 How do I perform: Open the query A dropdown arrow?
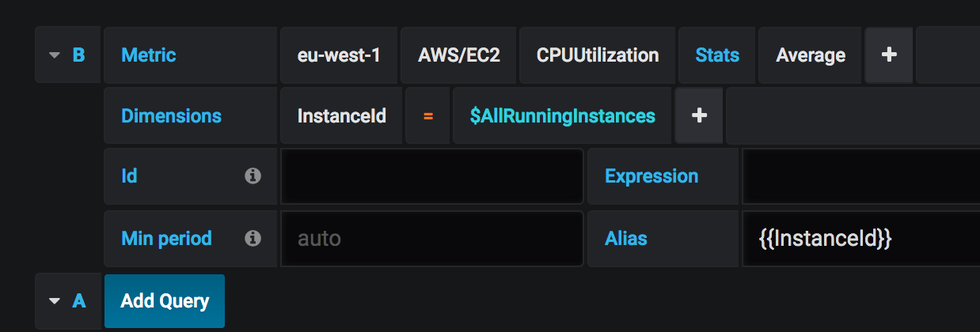(x=55, y=301)
